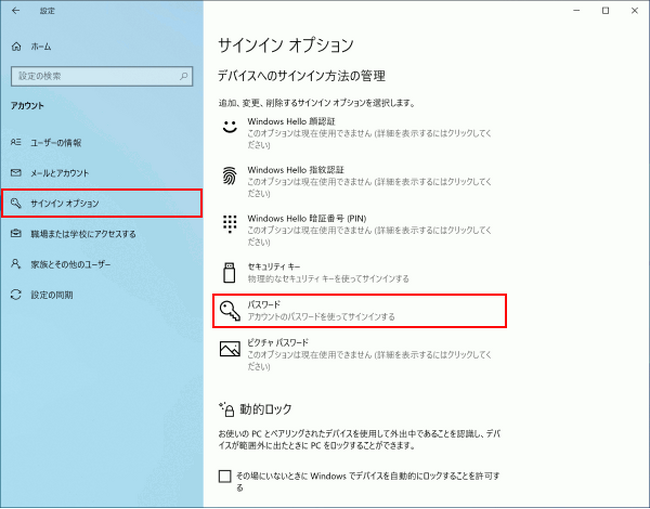
Task: Click the back arrow in title bar
Action: pos(15,10)
